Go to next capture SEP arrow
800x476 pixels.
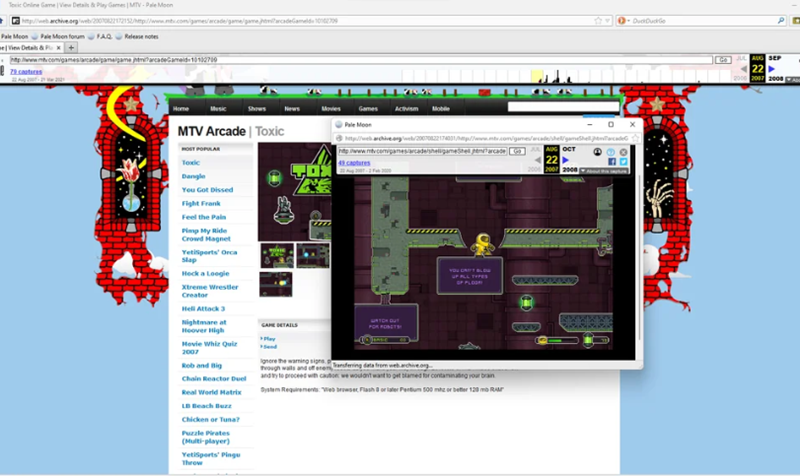click(772, 68)
